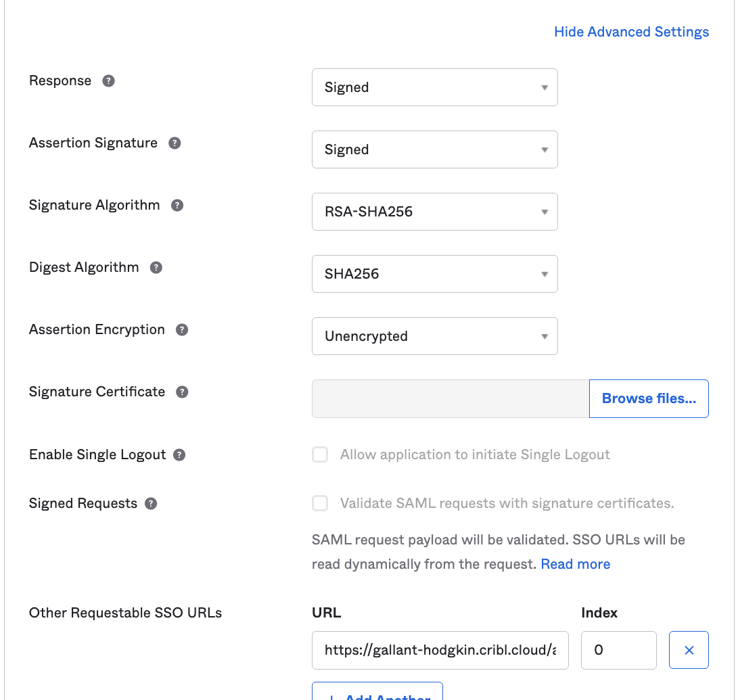The width and height of the screenshot is (738, 700).
Task: Click the Assertion Signature help icon
Action: [177, 143]
